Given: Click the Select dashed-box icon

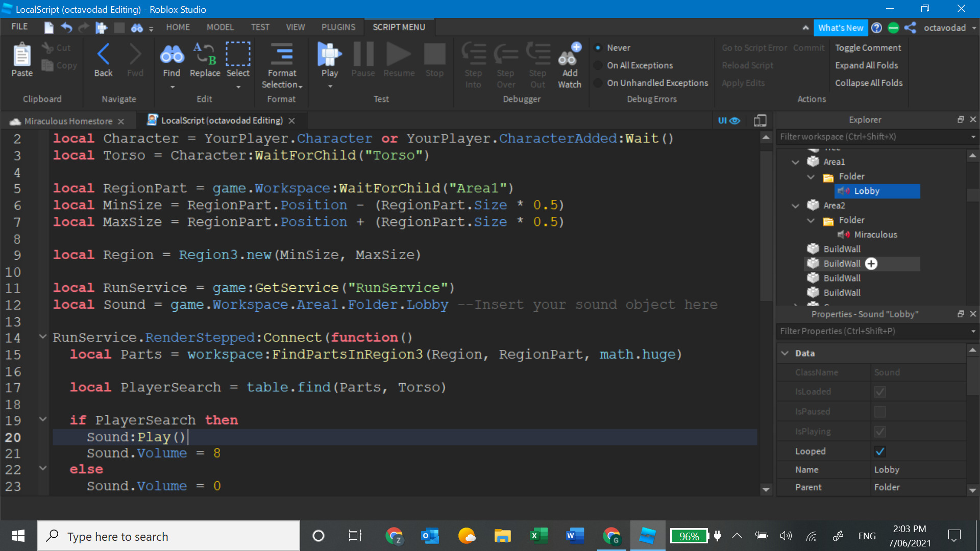Looking at the screenshot, I should pos(238,54).
